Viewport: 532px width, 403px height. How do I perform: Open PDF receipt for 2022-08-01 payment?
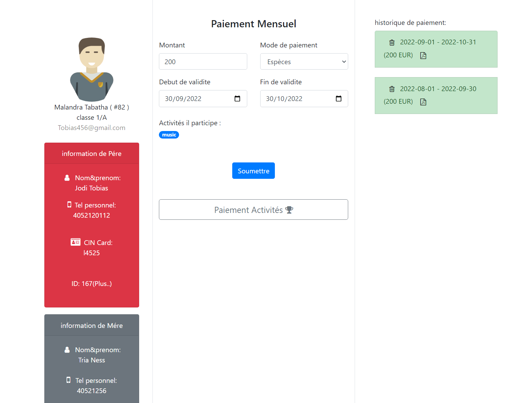coord(423,102)
